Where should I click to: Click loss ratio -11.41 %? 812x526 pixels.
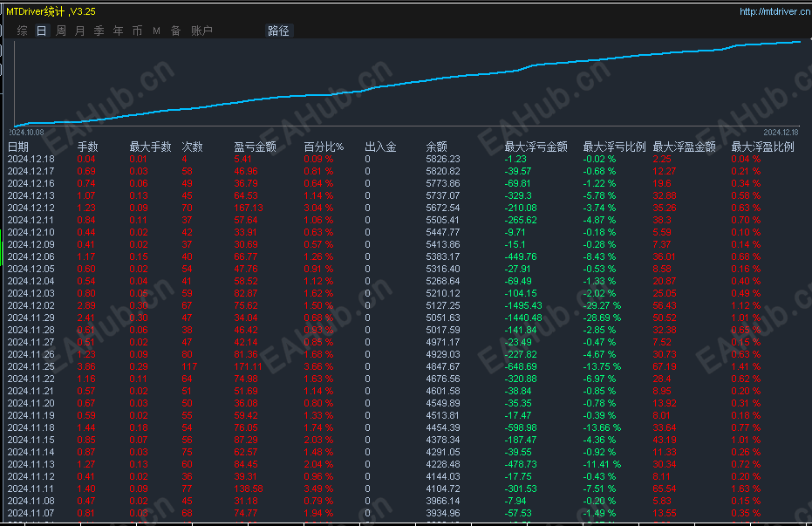click(602, 464)
